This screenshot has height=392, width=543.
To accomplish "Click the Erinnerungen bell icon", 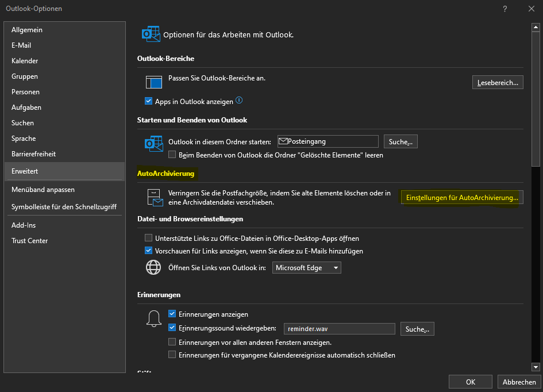I will (154, 318).
